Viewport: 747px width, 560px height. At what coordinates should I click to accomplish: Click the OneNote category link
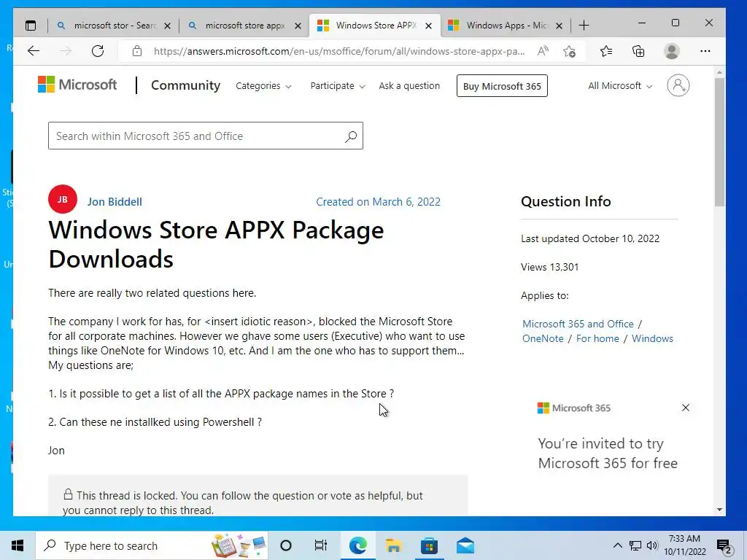point(543,338)
